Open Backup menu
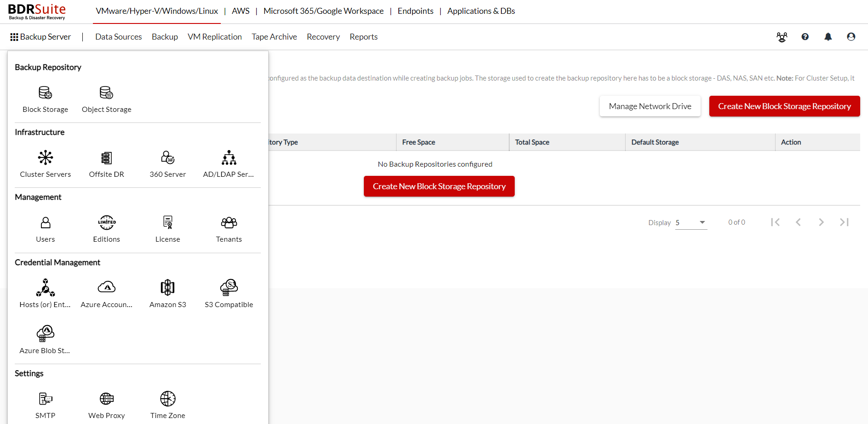868x424 pixels. pos(165,37)
